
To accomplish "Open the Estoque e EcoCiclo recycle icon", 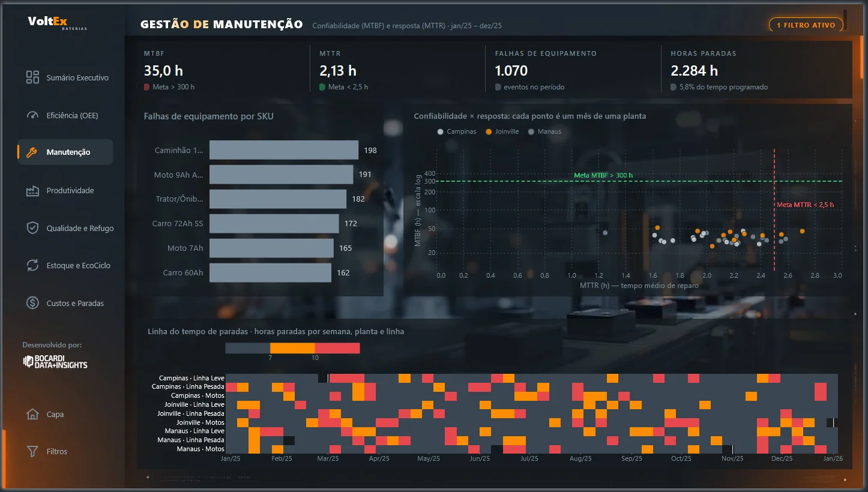I will [x=32, y=265].
